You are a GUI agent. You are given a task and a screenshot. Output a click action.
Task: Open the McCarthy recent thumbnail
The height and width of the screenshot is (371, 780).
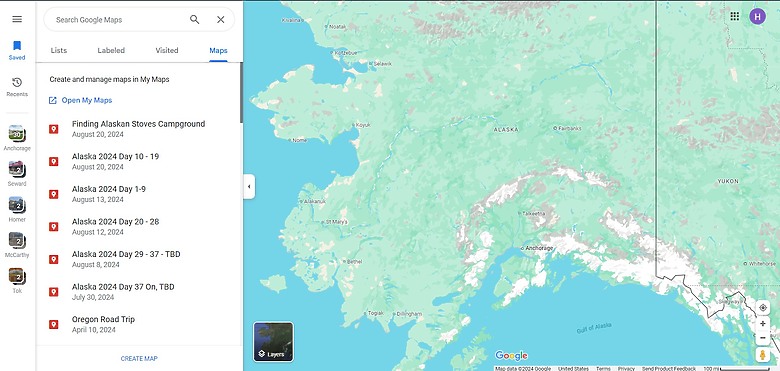17,244
